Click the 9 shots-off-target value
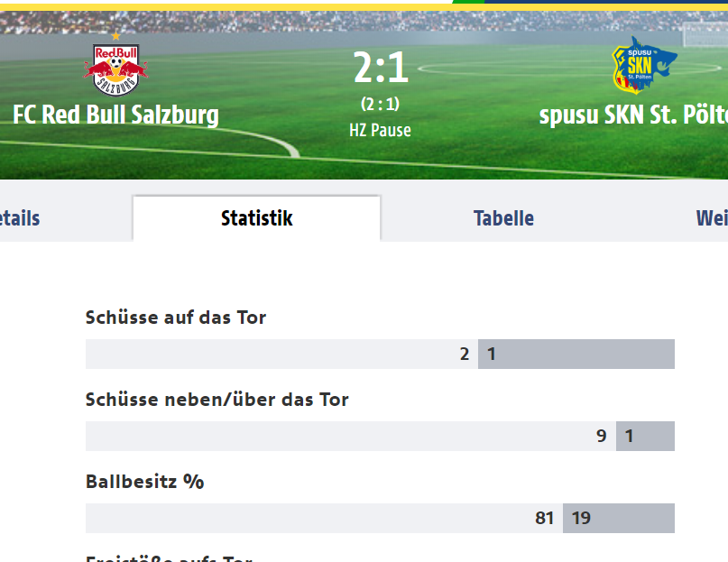Viewport: 728px width, 562px height. (602, 436)
